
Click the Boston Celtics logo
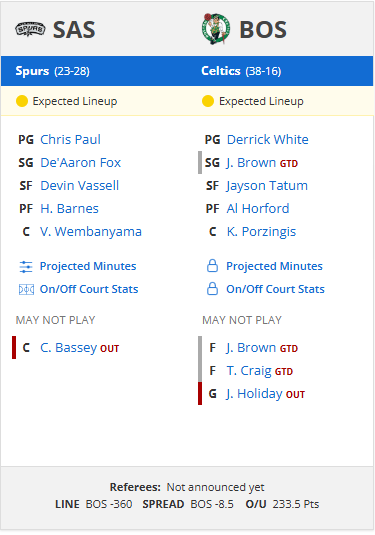216,29
